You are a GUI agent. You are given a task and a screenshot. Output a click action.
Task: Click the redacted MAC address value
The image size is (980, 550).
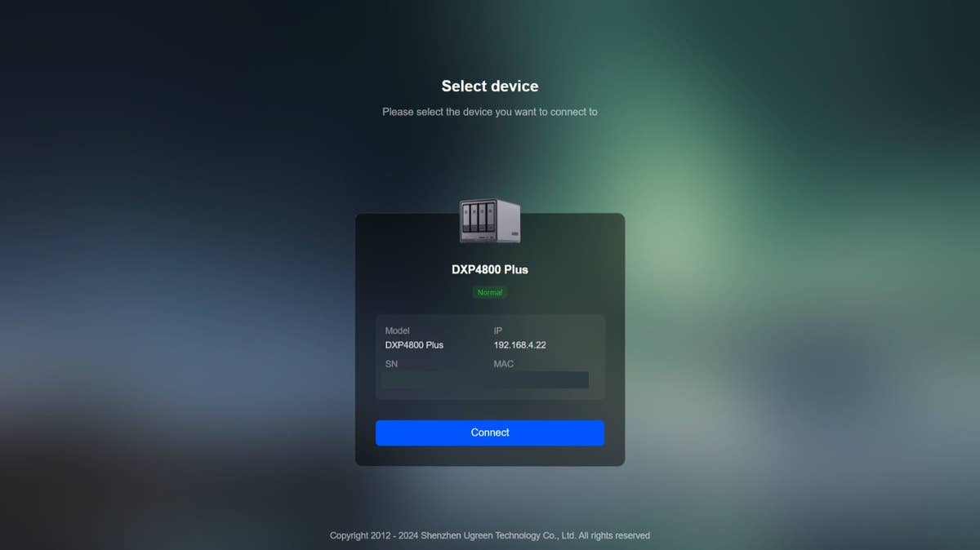(x=541, y=379)
